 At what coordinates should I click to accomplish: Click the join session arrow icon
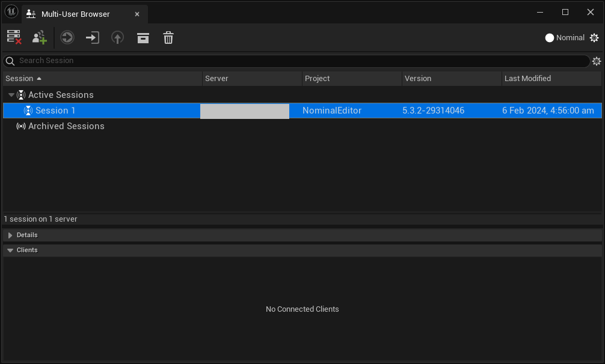92,37
